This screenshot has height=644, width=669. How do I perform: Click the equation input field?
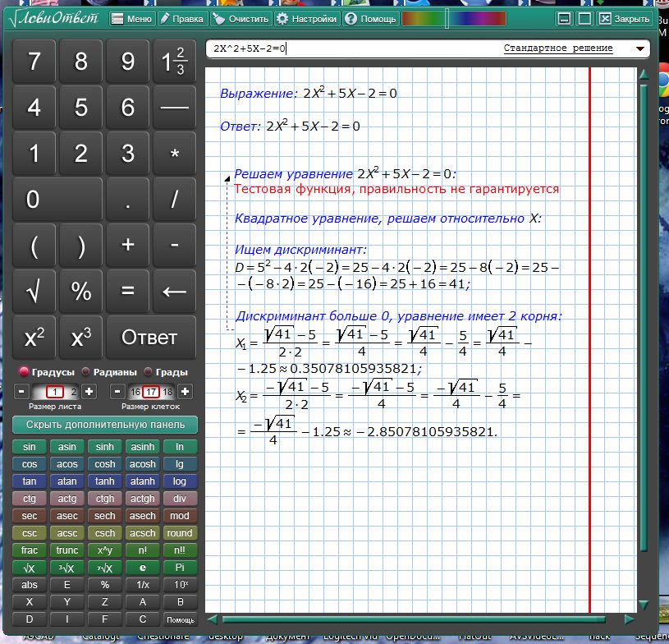click(353, 48)
